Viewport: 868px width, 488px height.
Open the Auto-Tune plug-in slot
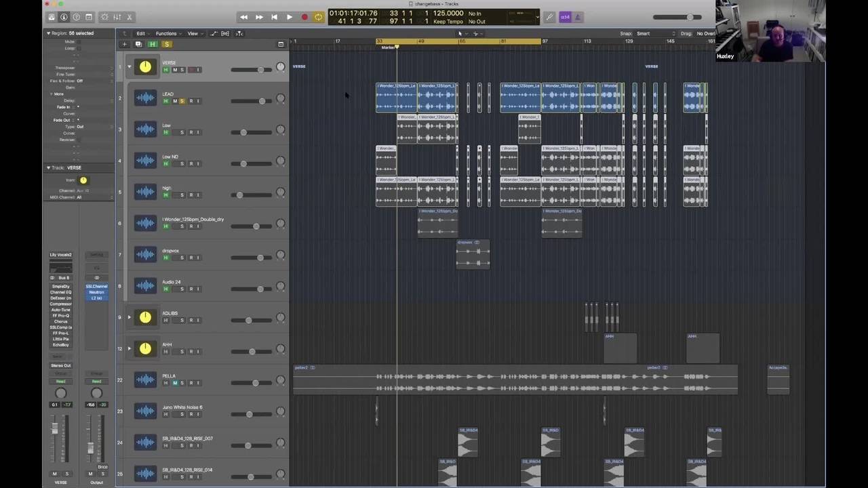point(60,310)
